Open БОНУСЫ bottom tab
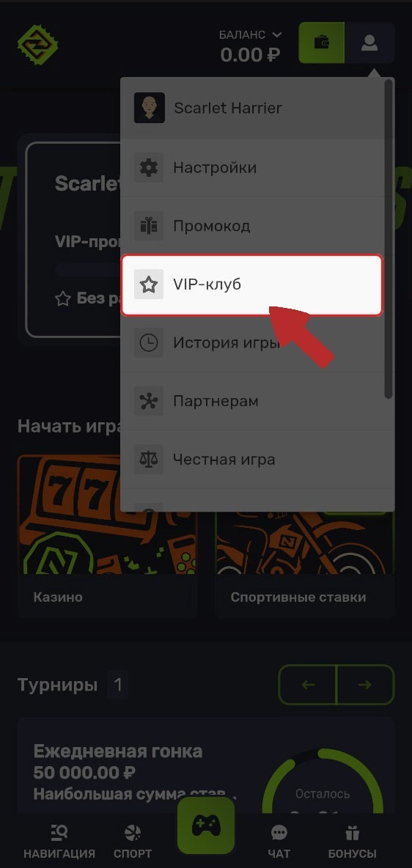 point(352,841)
